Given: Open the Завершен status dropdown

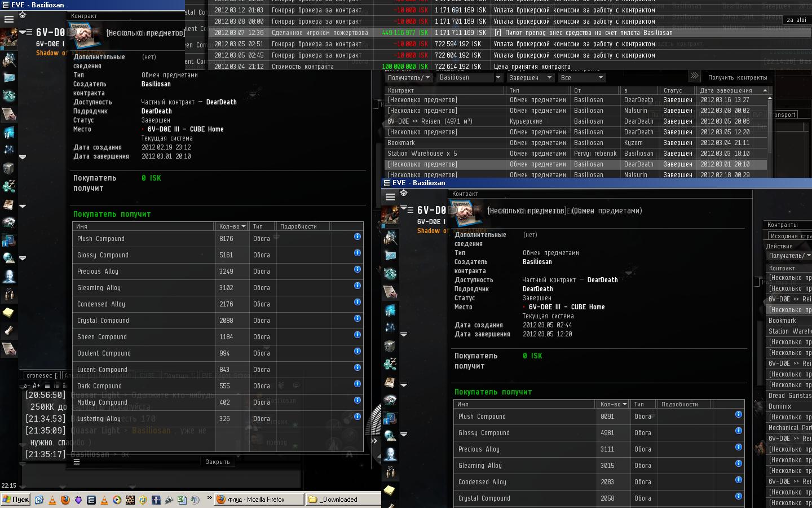Looking at the screenshot, I should pyautogui.click(x=529, y=78).
